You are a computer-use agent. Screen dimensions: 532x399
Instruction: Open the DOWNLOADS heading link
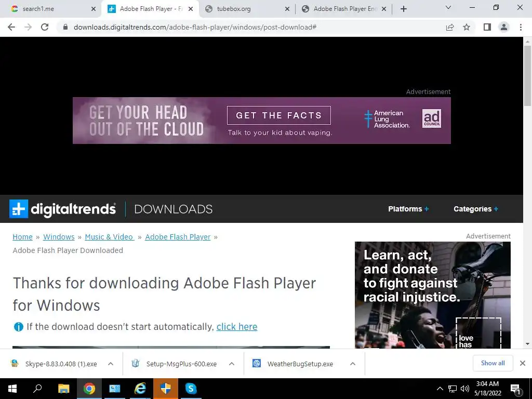coord(174,209)
